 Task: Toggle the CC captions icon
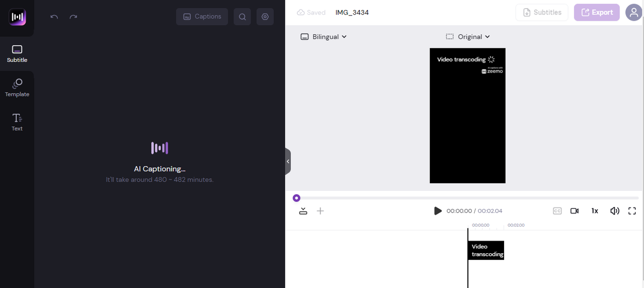click(x=557, y=211)
